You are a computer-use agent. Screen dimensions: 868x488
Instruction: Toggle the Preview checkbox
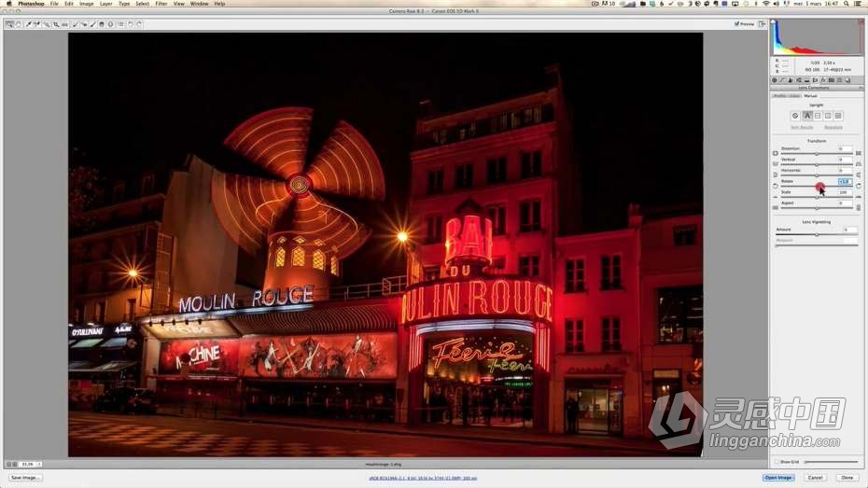click(x=736, y=23)
